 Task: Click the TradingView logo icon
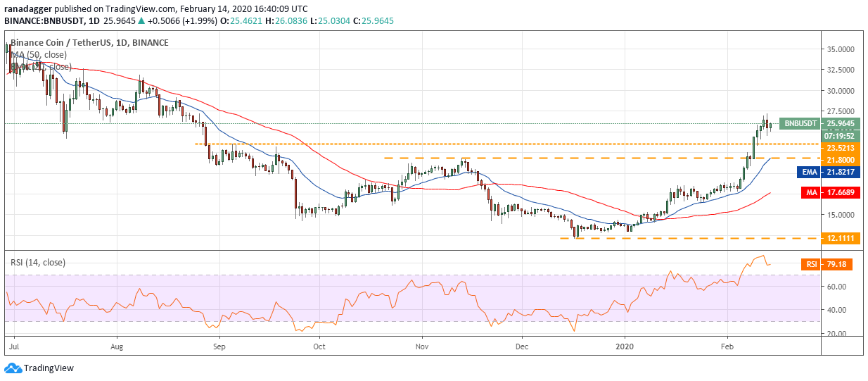(13, 368)
